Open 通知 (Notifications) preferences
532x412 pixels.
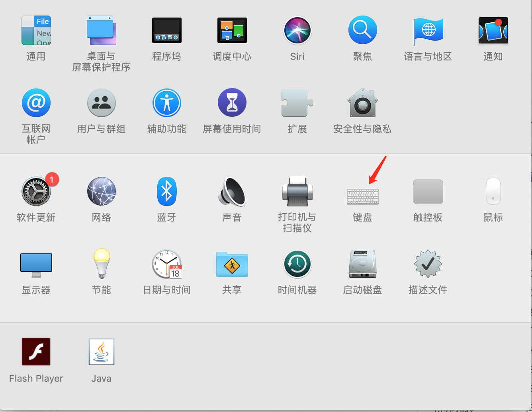(493, 30)
